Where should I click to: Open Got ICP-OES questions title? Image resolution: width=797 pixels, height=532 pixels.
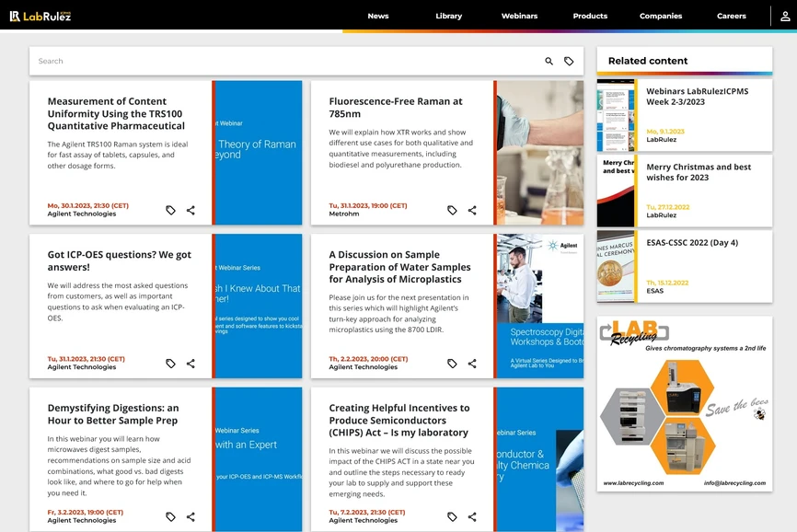pos(120,260)
